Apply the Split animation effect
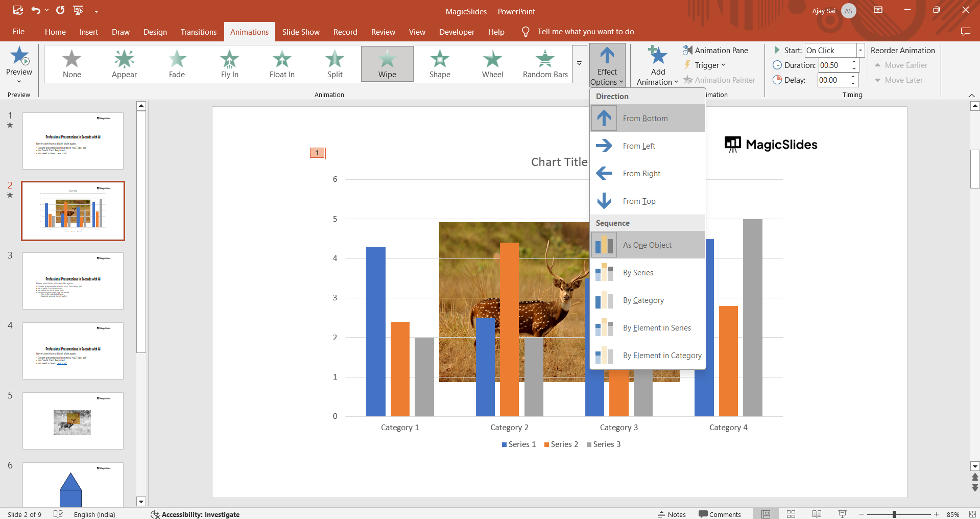Screen dimensions: 980x519 coord(334,64)
